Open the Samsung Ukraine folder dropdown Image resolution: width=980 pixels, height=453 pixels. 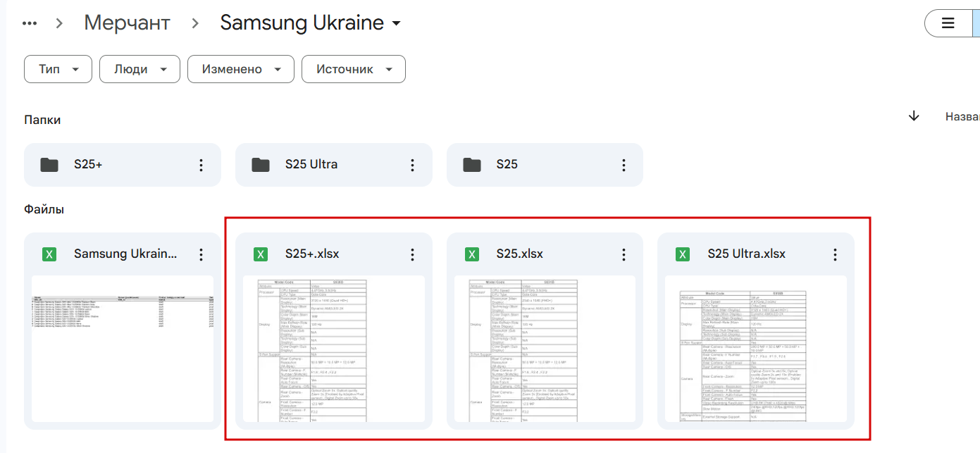tap(311, 23)
